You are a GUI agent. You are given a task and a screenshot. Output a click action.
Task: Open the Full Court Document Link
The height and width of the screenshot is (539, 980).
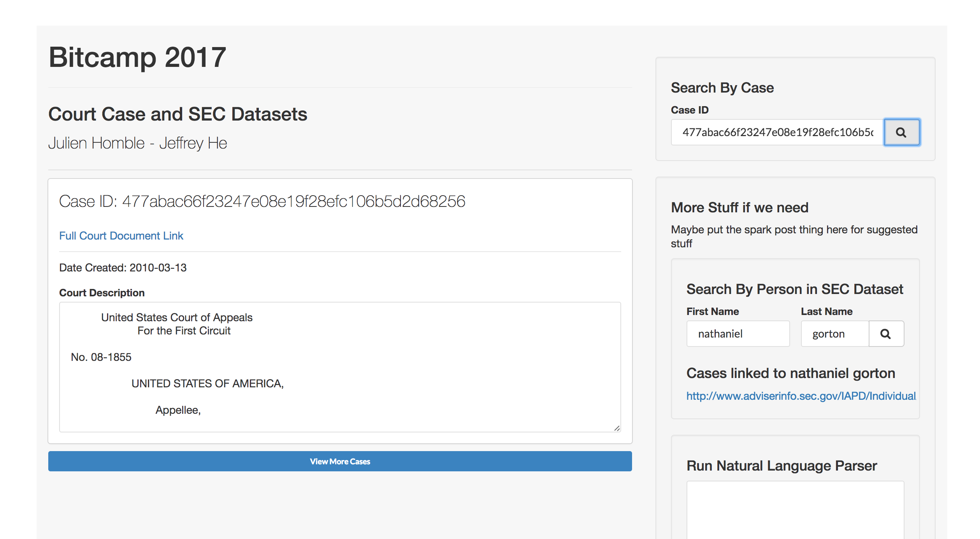[x=121, y=236]
